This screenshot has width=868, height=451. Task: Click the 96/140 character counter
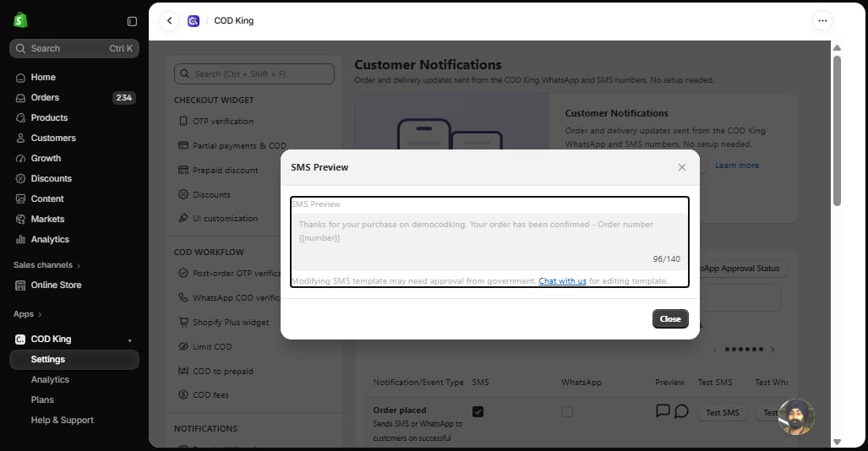[667, 259]
